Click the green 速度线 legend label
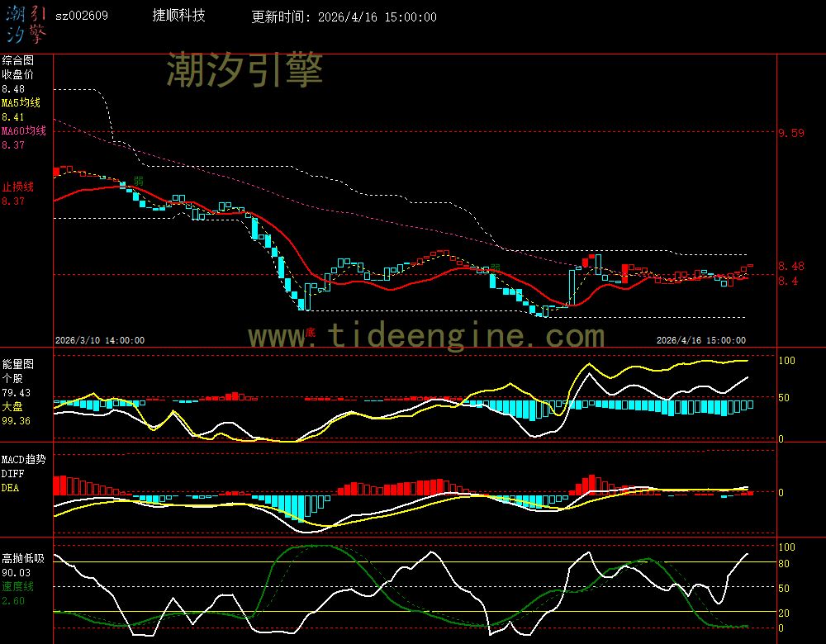This screenshot has width=826, height=644. (x=17, y=586)
